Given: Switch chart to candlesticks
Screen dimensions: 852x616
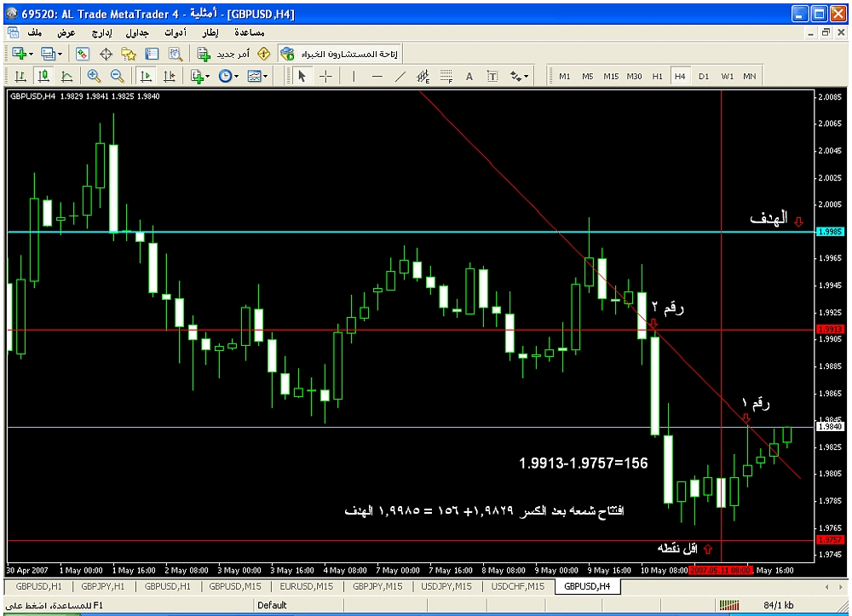Looking at the screenshot, I should [x=43, y=76].
